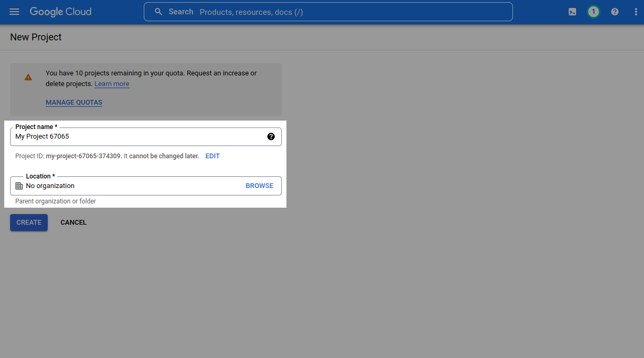Click the New Project page heading
This screenshot has height=358, width=644.
[36, 37]
